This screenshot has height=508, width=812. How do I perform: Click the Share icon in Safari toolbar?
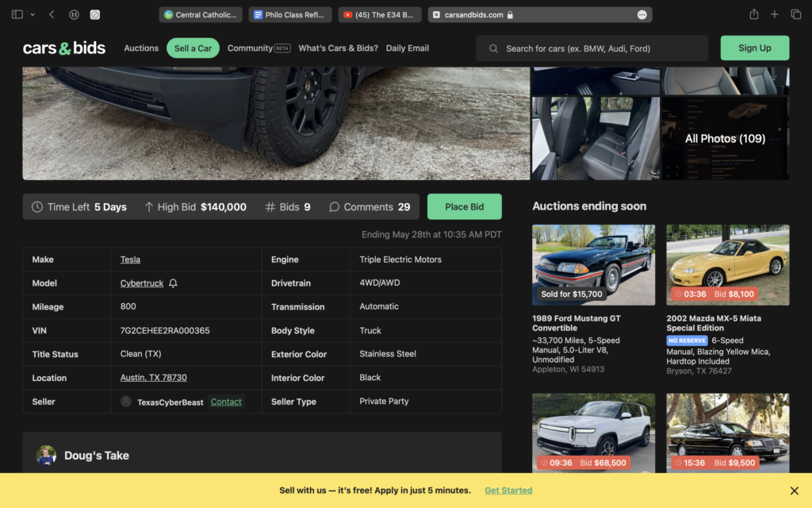tap(753, 14)
